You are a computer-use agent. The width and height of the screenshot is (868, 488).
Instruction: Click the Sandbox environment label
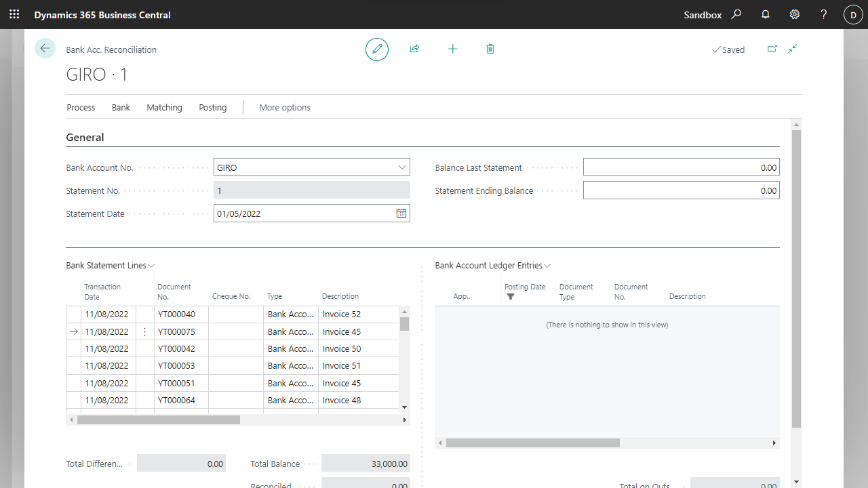click(703, 15)
